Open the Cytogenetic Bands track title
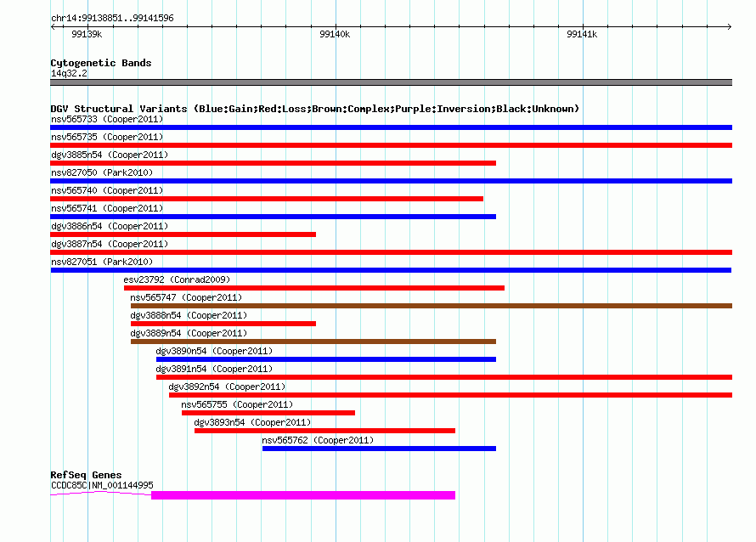The width and height of the screenshot is (756, 542). tap(101, 63)
